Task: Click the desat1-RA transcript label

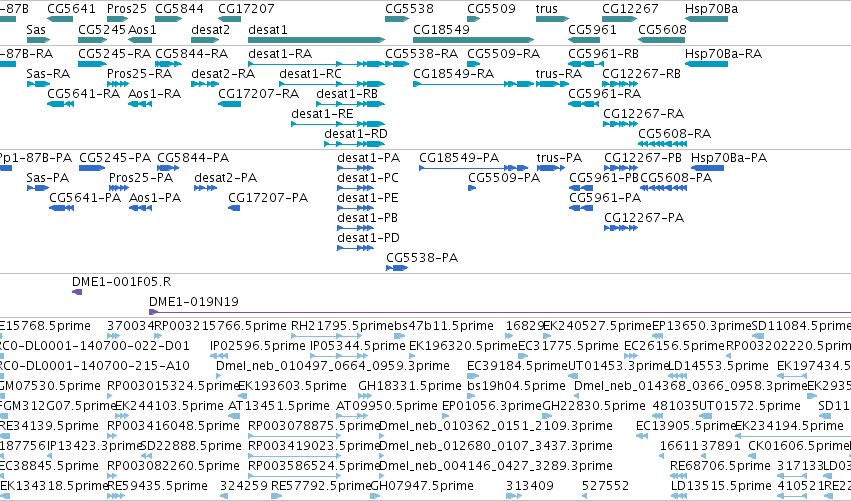Action: click(280, 54)
